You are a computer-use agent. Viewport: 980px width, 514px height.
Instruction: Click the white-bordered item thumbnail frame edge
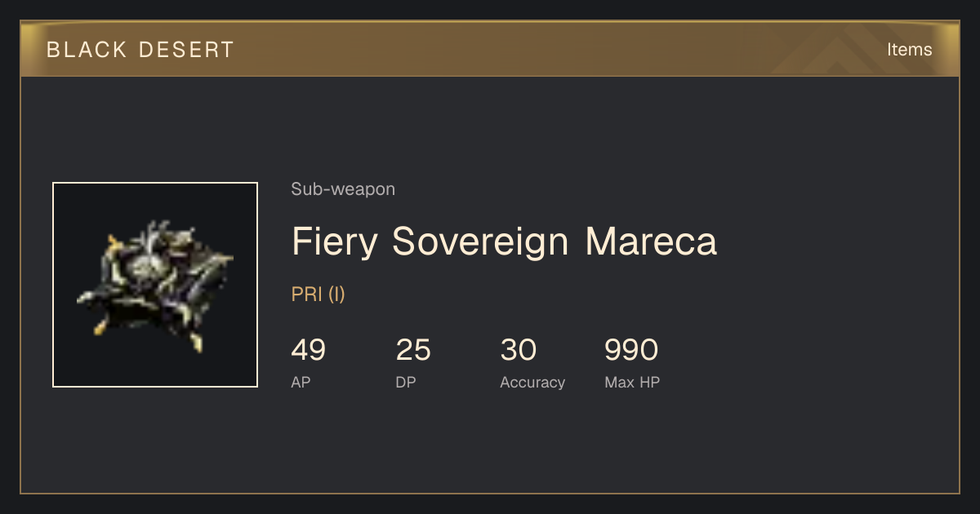click(x=155, y=184)
